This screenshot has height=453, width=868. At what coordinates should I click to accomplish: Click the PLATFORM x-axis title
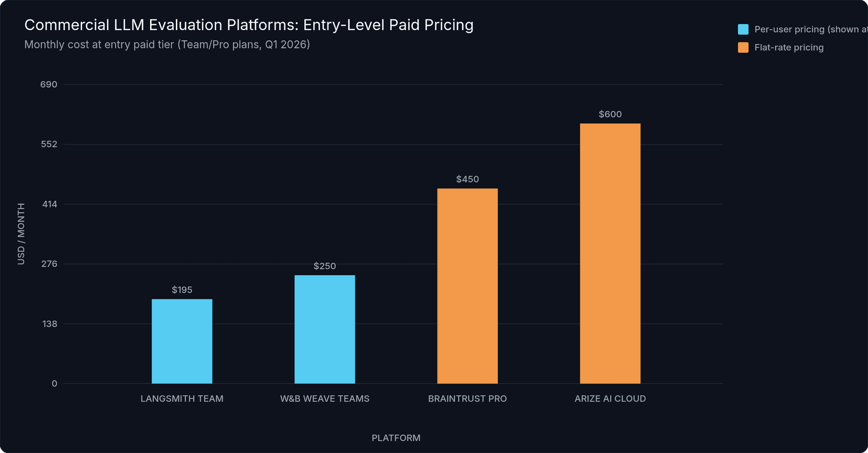tap(396, 438)
